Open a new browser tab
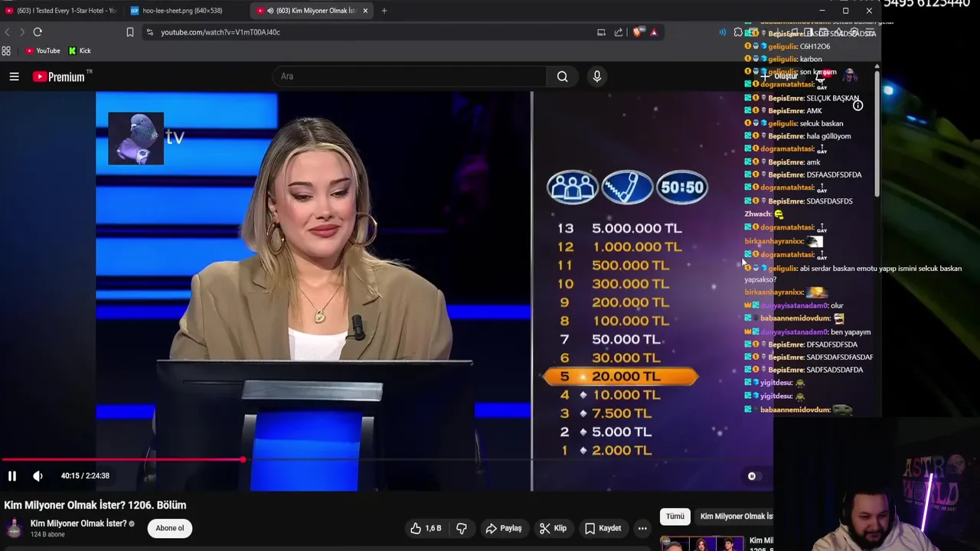Screen dimensions: 980x551 pyautogui.click(x=384, y=11)
